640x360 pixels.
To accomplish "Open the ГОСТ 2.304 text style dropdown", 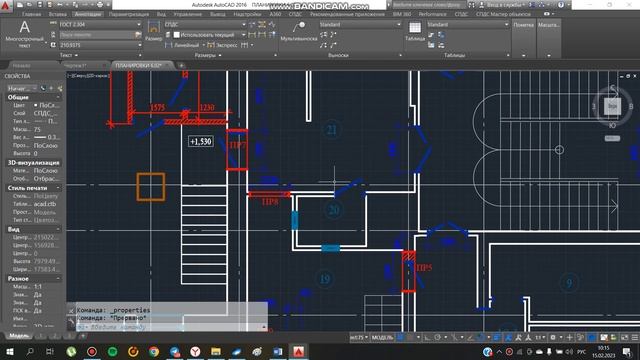I will coord(100,24).
